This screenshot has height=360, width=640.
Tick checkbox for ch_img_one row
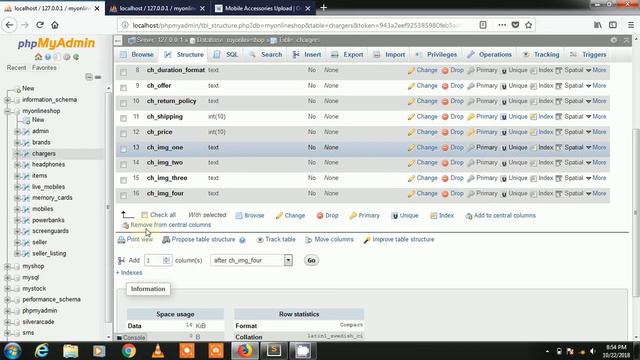pyautogui.click(x=123, y=149)
